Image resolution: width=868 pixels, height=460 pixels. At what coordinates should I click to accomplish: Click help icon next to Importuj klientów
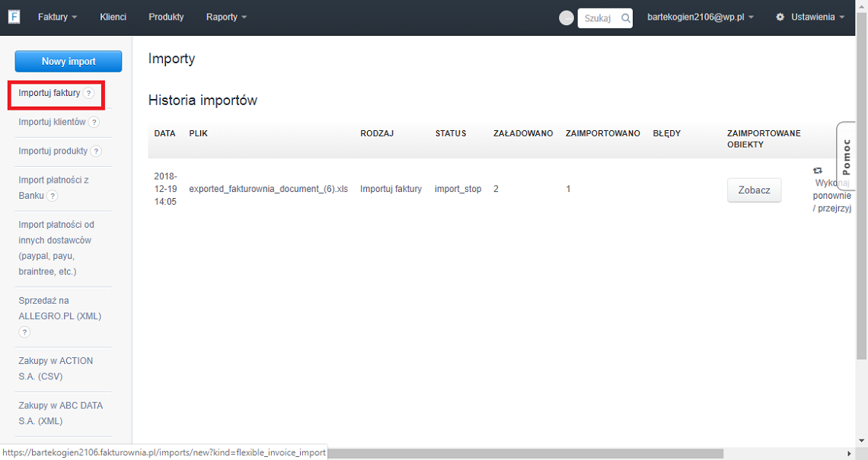[94, 122]
